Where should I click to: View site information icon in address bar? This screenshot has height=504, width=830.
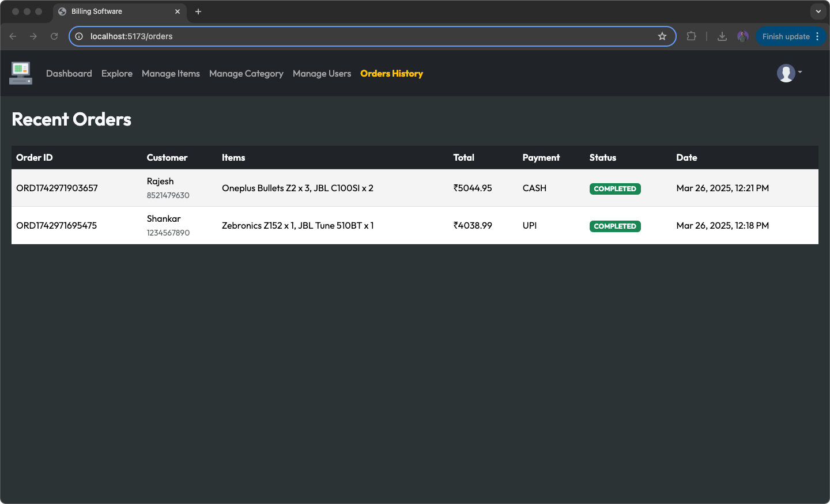[x=79, y=36]
